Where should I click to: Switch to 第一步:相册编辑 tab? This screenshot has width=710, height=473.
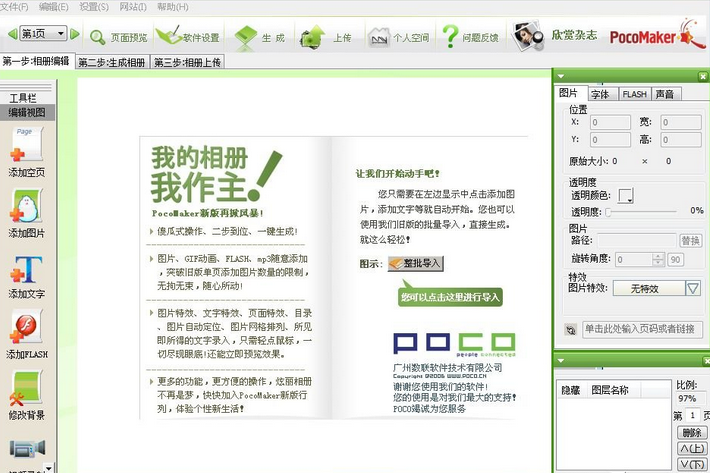click(x=36, y=61)
